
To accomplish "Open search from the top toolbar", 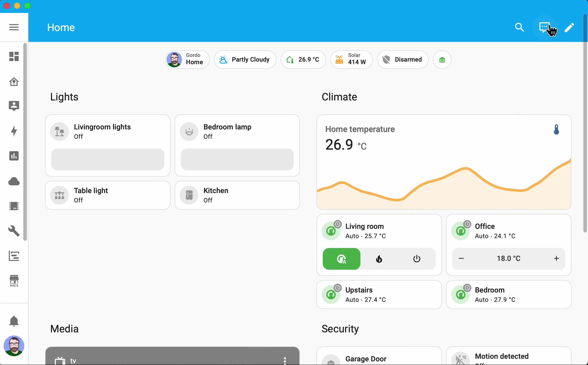I will click(x=520, y=27).
